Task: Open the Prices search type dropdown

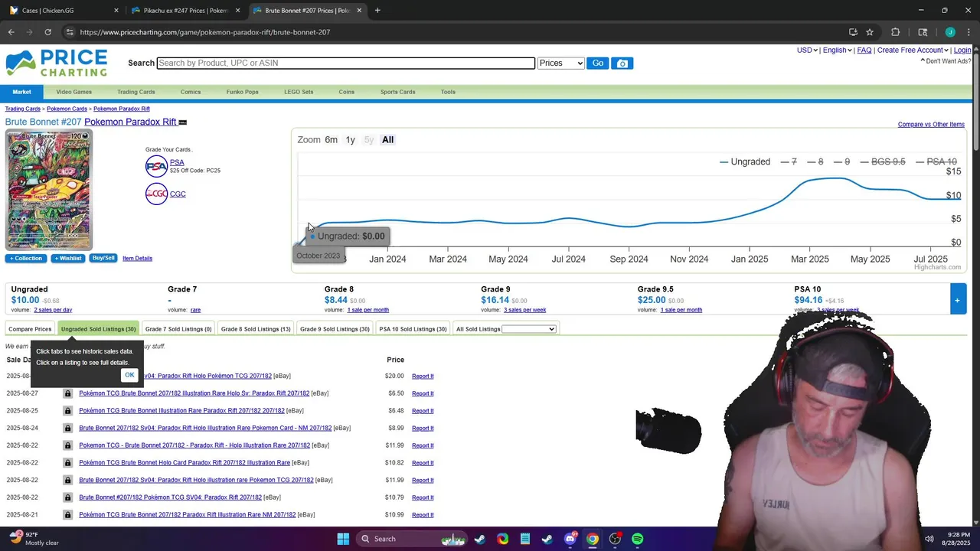Action: (x=561, y=64)
